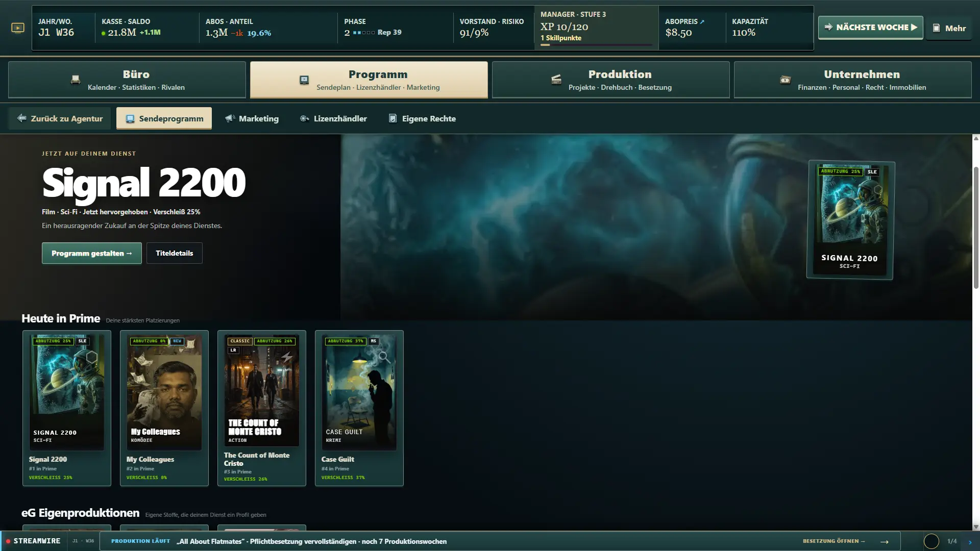Viewport: 980px width, 551px height.
Task: Click the upward arrow icon beside ABOPREIS
Action: coord(702,21)
